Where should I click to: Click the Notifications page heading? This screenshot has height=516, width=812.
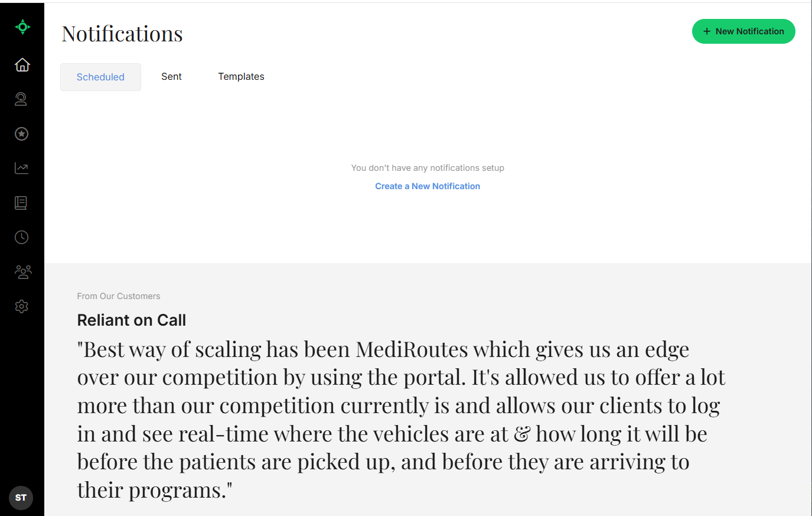point(122,34)
